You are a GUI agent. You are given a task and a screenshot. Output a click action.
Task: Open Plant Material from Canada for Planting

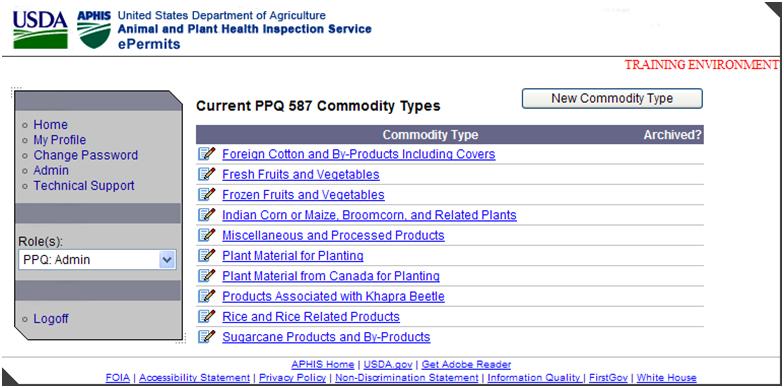click(x=331, y=276)
